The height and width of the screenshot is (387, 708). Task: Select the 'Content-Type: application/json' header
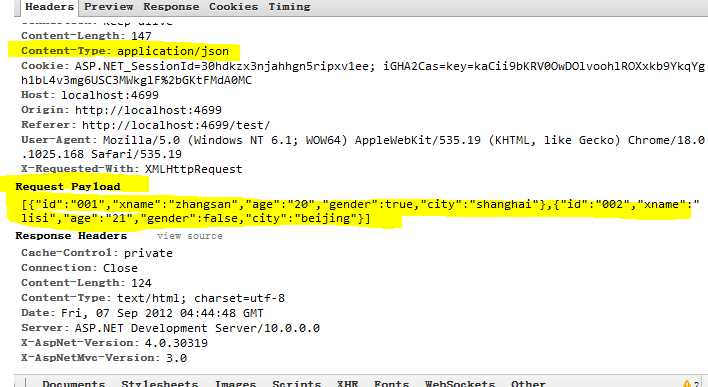point(125,51)
